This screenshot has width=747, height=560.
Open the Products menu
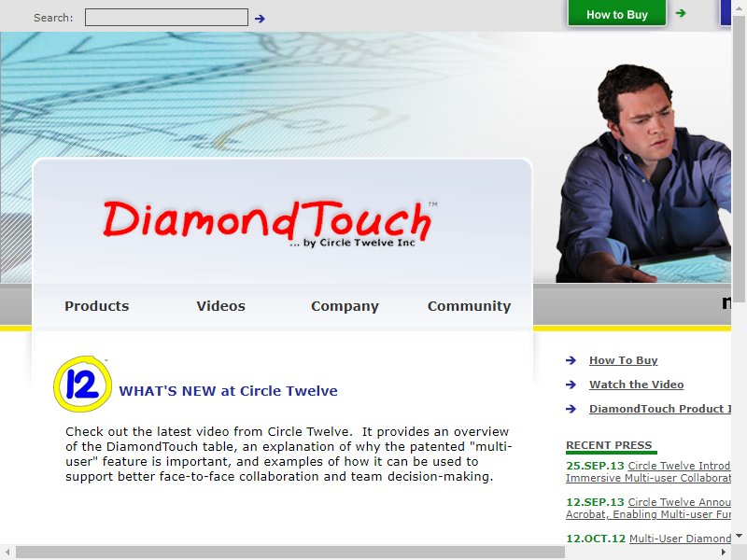tap(97, 306)
